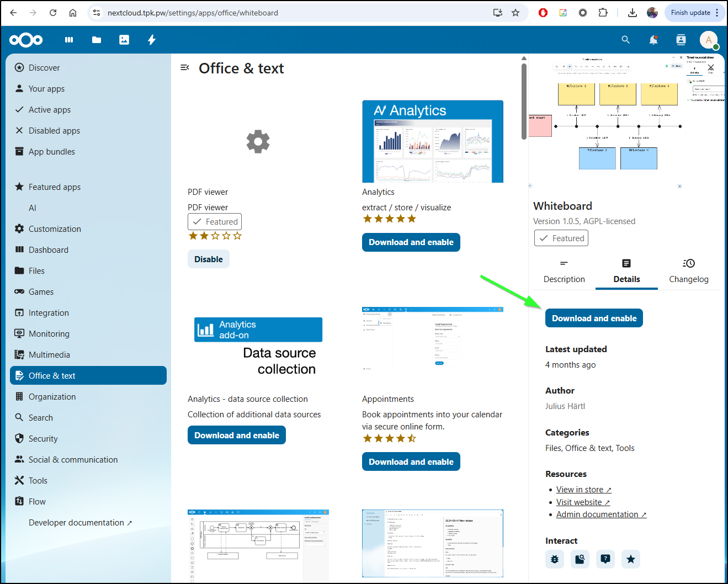Click the request feature icon under Interact

pos(580,559)
